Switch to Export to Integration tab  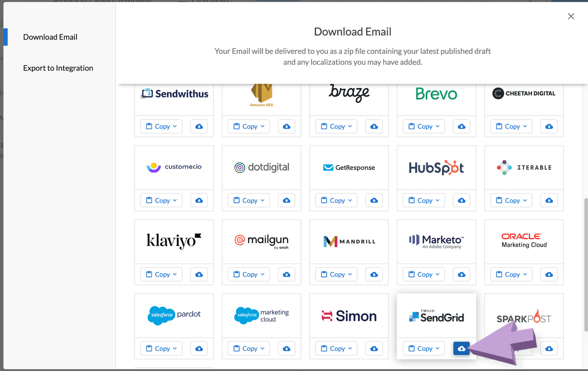[x=58, y=68]
